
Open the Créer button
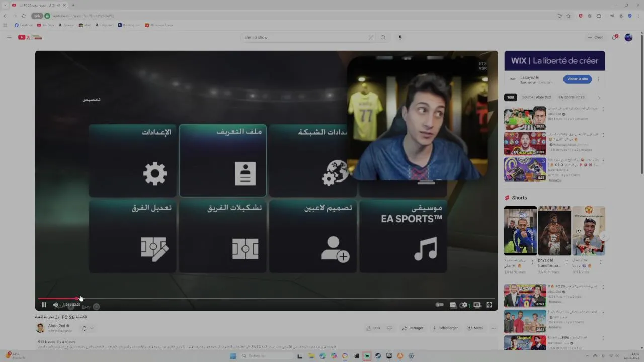coord(595,37)
